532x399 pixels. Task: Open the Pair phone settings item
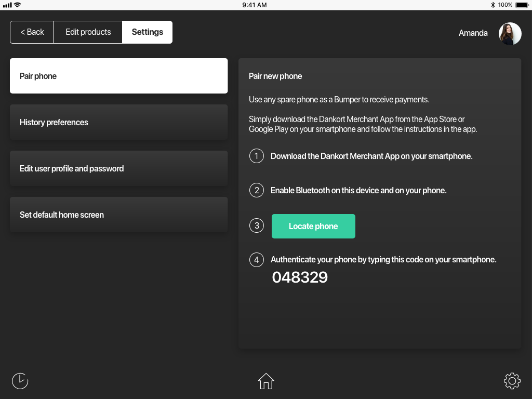[x=119, y=76]
